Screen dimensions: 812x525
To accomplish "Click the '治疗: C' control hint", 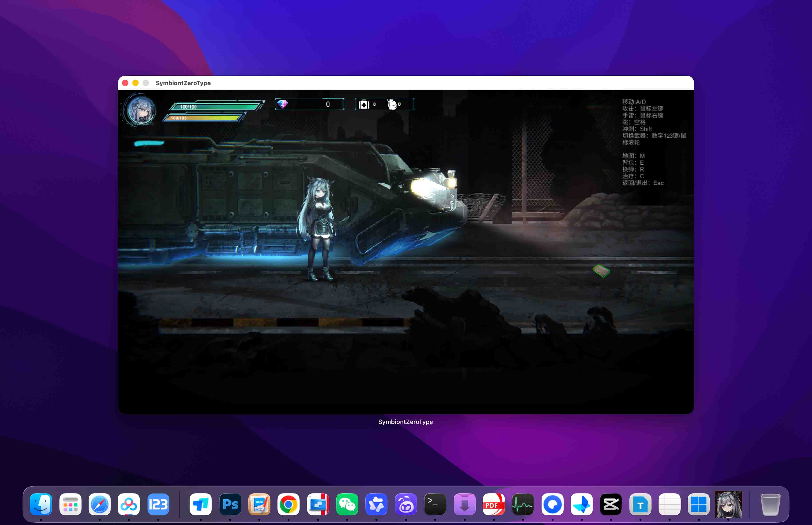I will [x=633, y=176].
